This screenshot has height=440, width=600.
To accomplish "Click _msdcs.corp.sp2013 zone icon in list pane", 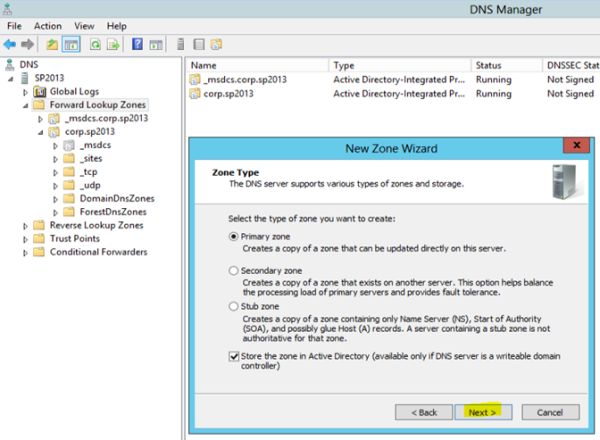I will click(x=195, y=80).
